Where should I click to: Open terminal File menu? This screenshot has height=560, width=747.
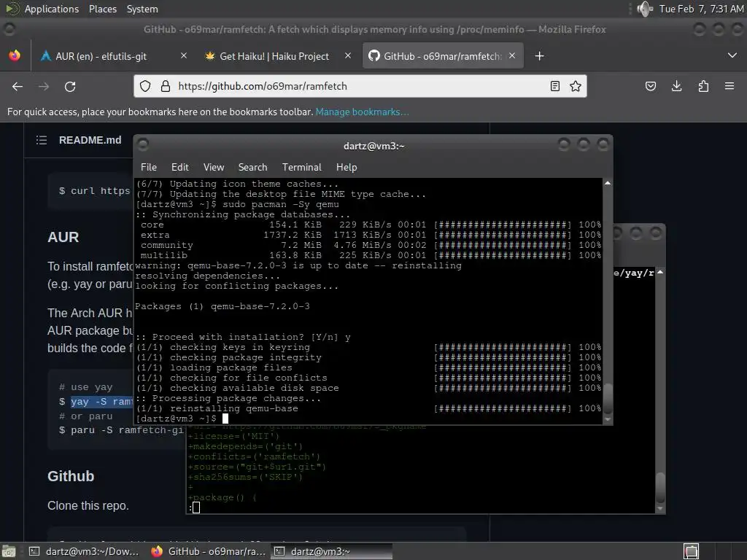click(149, 167)
